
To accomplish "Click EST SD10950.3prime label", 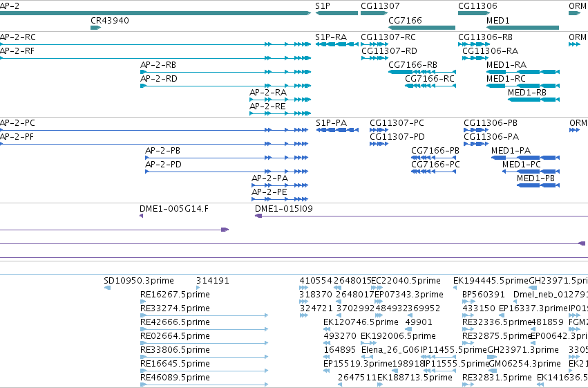I will (139, 281).
